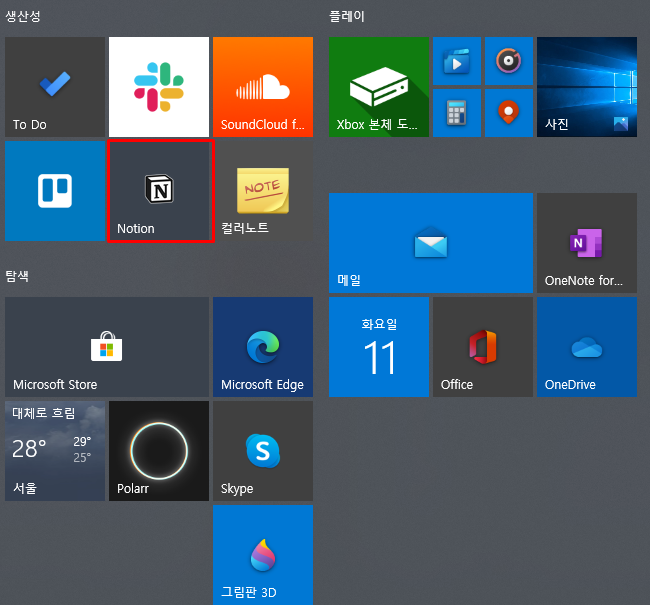Open the Skype tile

(x=263, y=451)
